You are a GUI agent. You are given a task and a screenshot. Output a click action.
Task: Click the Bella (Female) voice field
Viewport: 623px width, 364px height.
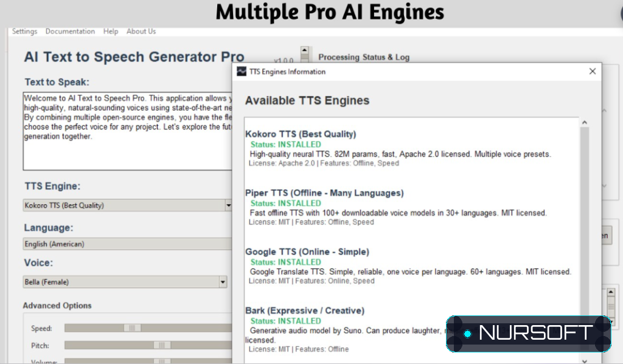click(121, 282)
